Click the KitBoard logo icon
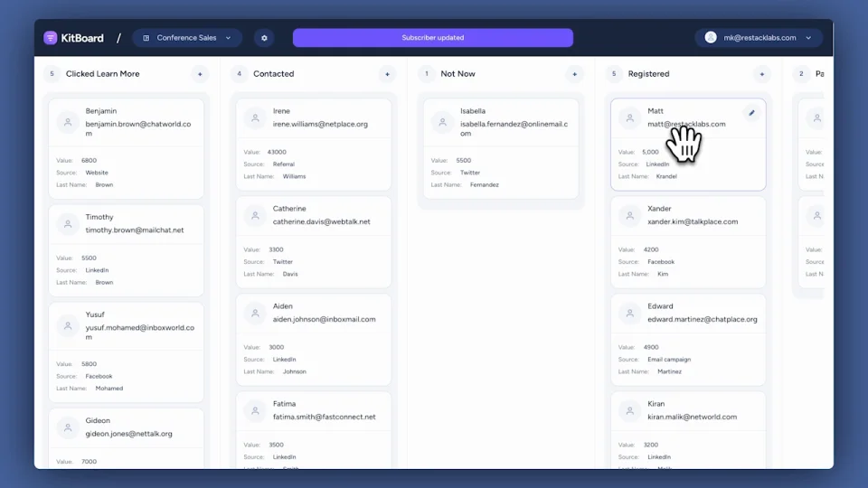 click(51, 38)
